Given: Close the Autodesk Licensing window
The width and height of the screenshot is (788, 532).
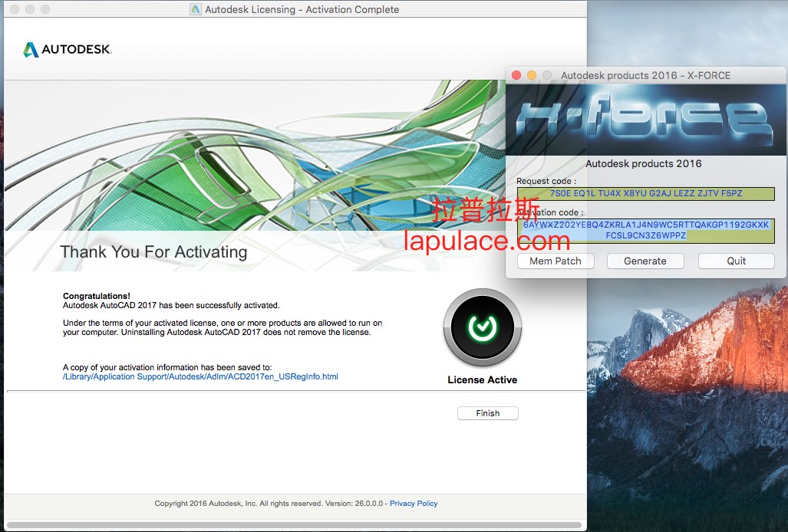Looking at the screenshot, I should tap(14, 10).
